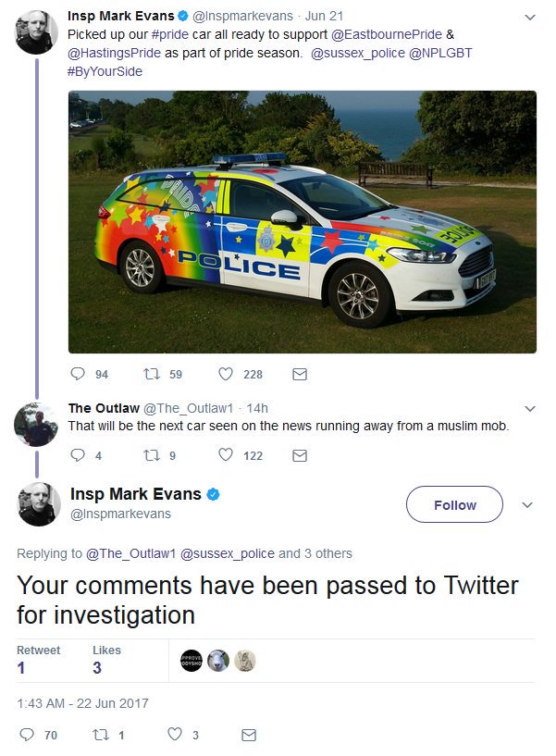Reply to the pride car tweet
Image resolution: width=556 pixels, height=756 pixels.
[78, 375]
